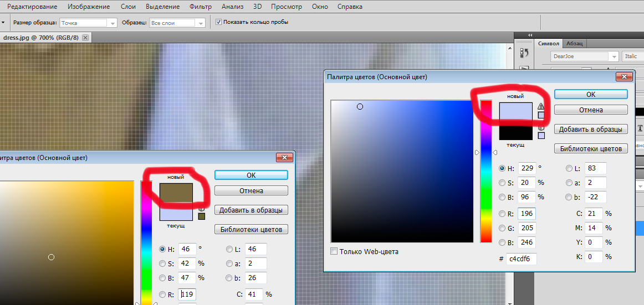Screen dimensions: 644x305
Task: Select the R radio button in brown picker
Action: (x=162, y=294)
